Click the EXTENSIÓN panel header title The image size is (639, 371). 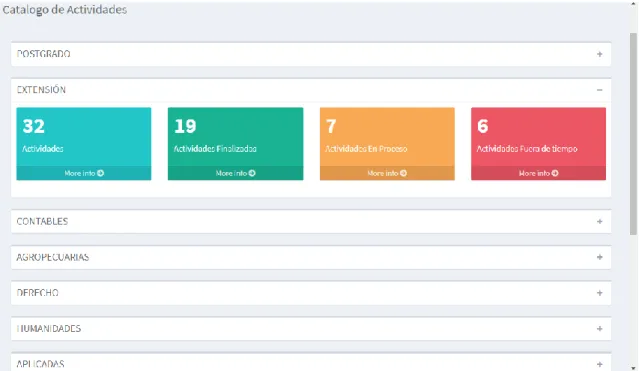click(41, 90)
